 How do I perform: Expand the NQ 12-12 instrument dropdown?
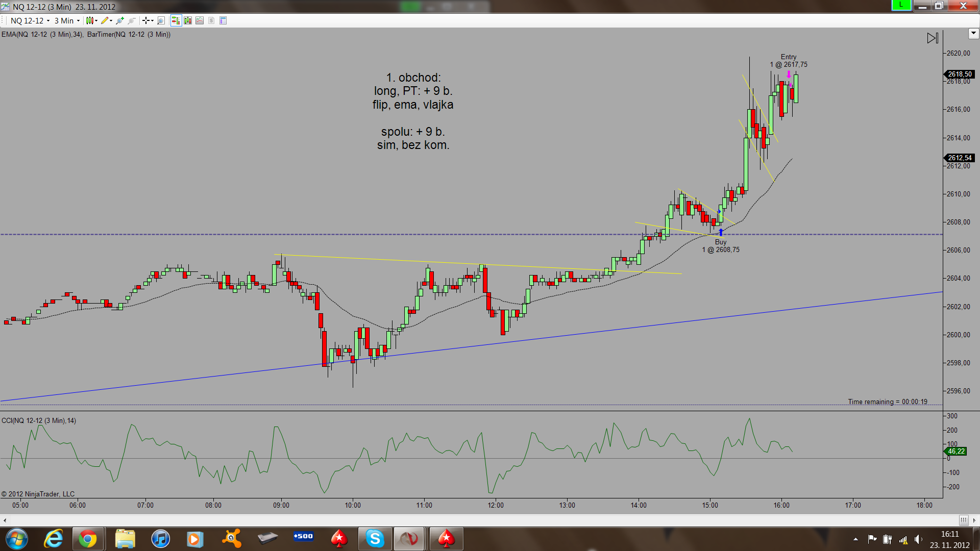click(48, 21)
